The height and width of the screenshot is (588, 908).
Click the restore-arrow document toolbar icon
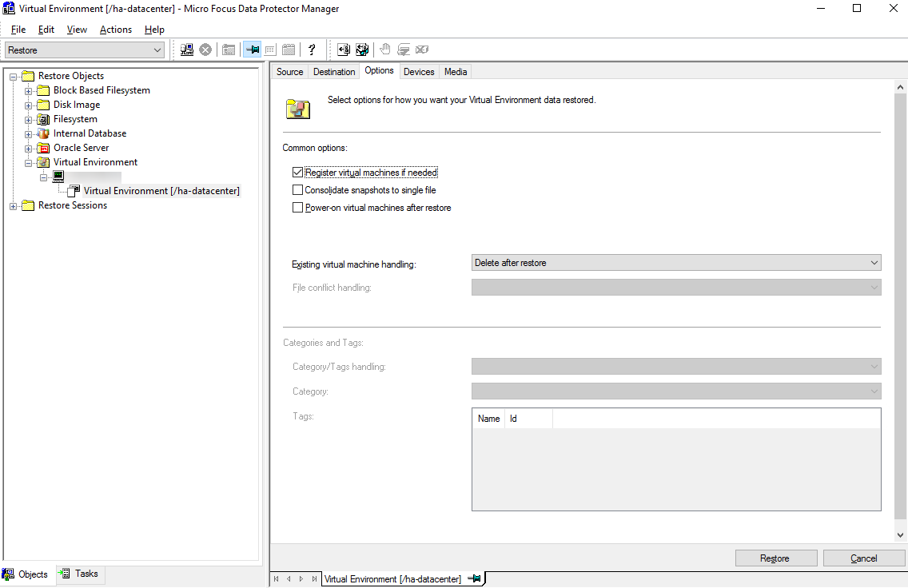(344, 50)
